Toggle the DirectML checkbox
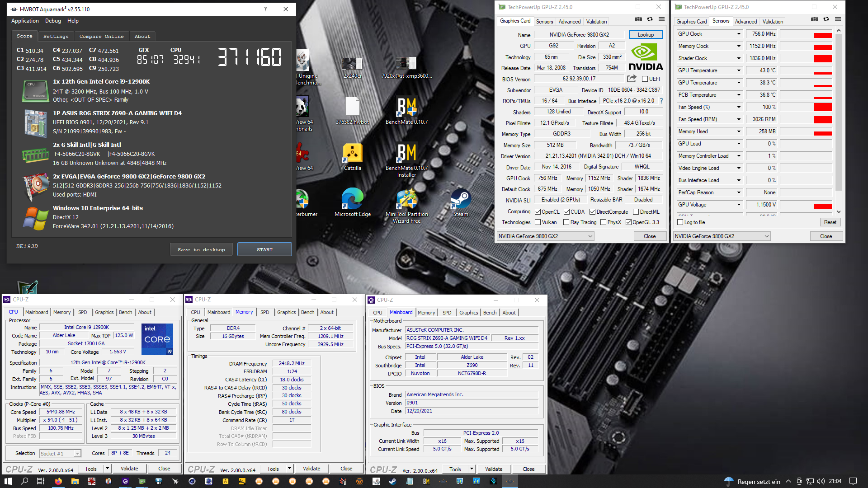The height and width of the screenshot is (488, 868). (x=636, y=211)
